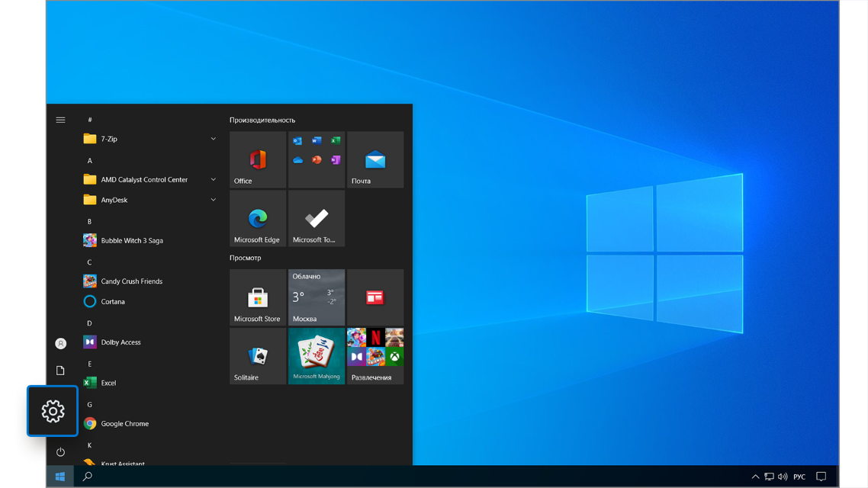
Task: Open OneDrive icon in Office apps tile
Action: pyautogui.click(x=297, y=160)
